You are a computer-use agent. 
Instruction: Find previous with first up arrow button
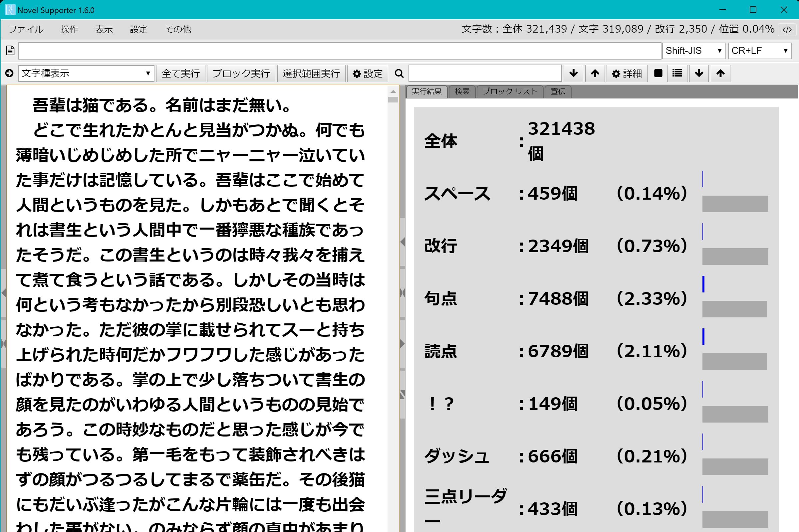pyautogui.click(x=595, y=73)
